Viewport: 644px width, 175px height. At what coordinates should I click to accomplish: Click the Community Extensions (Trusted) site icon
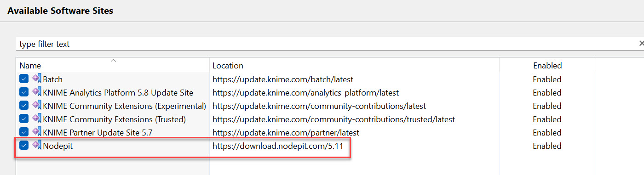click(36, 119)
